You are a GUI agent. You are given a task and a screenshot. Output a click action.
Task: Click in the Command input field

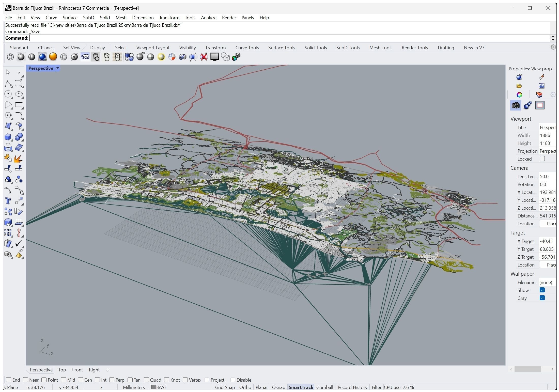290,38
